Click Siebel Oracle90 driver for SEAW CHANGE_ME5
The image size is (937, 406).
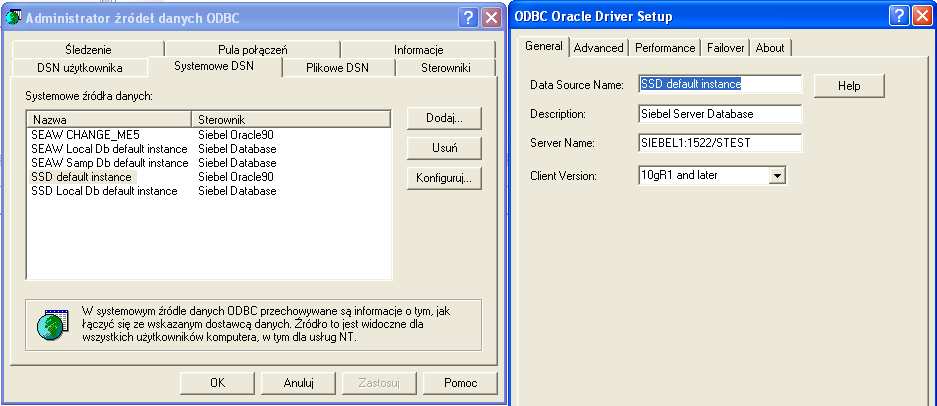[236, 135]
